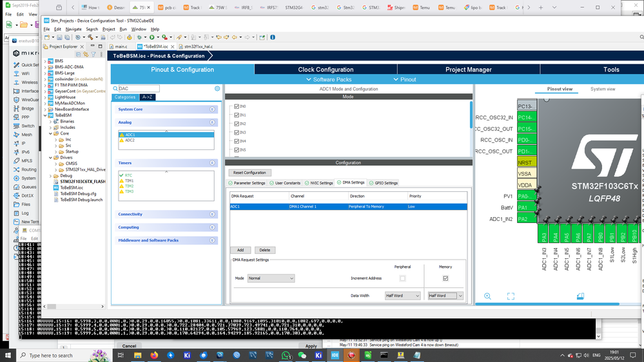Toggle Memory increment address checkbox
This screenshot has width=644, height=362.
point(445,278)
